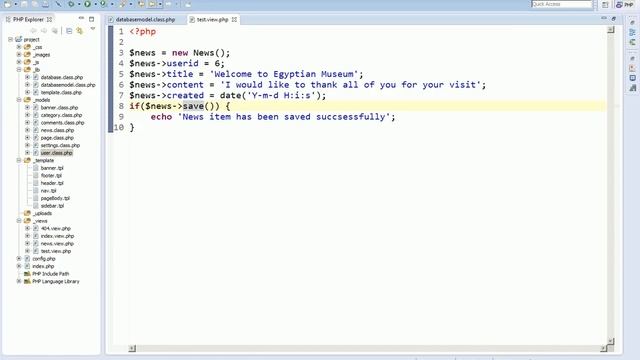Select nav.tpl template file
This screenshot has width=640, height=360.
(x=48, y=191)
